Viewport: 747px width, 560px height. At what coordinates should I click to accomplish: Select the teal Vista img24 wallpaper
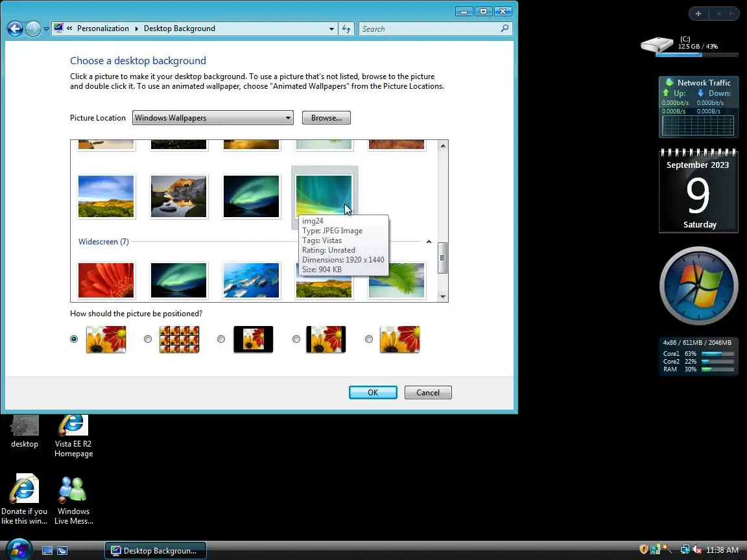tap(324, 196)
